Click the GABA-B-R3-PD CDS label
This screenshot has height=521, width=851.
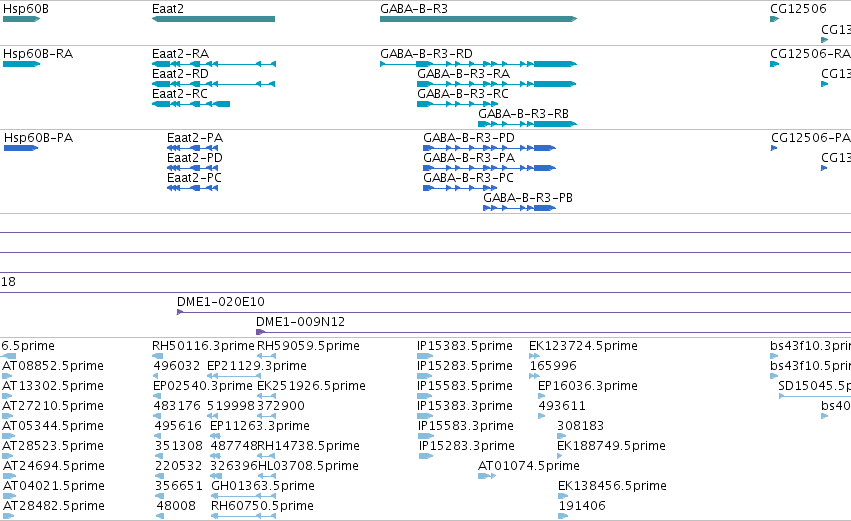tap(469, 138)
